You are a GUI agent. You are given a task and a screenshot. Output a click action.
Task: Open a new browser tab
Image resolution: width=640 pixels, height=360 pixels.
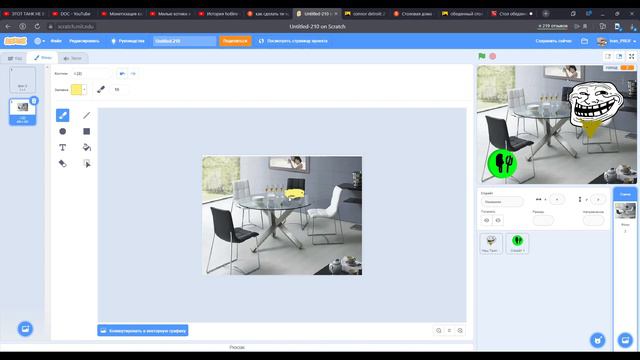pyautogui.click(x=546, y=13)
